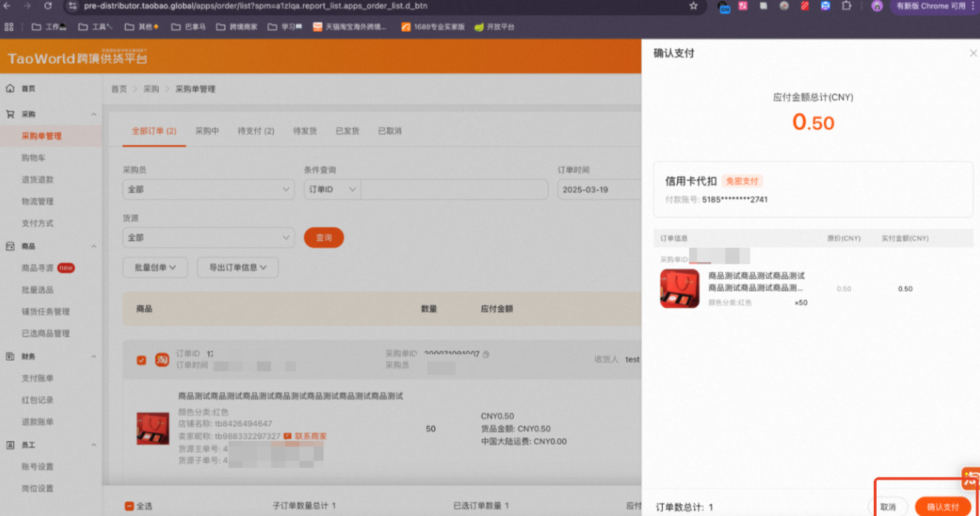Click the 确认支付 button

(x=943, y=506)
